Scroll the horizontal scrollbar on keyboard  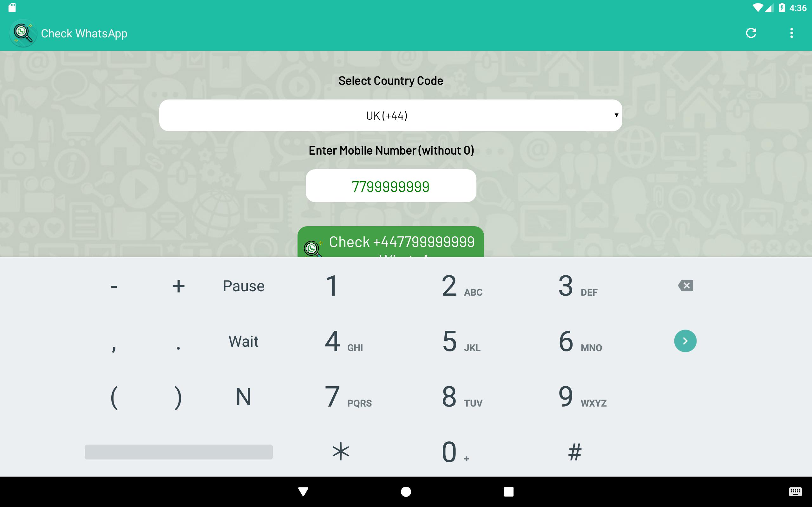pos(179,452)
